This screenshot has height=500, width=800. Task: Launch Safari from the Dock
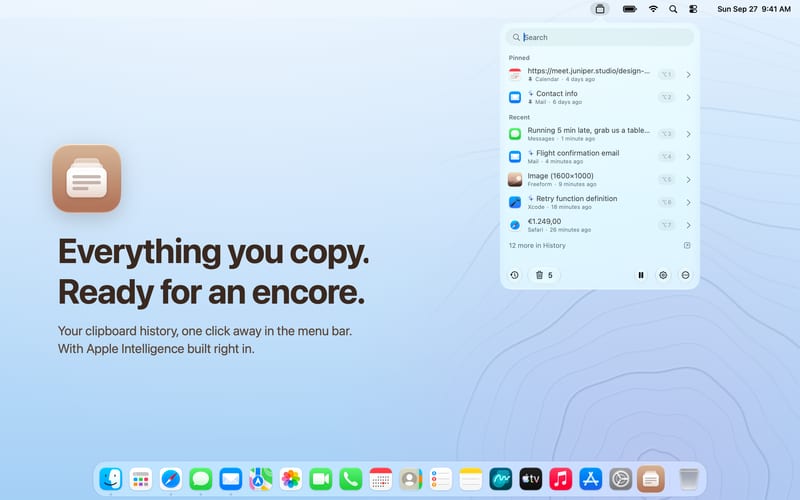(x=171, y=479)
